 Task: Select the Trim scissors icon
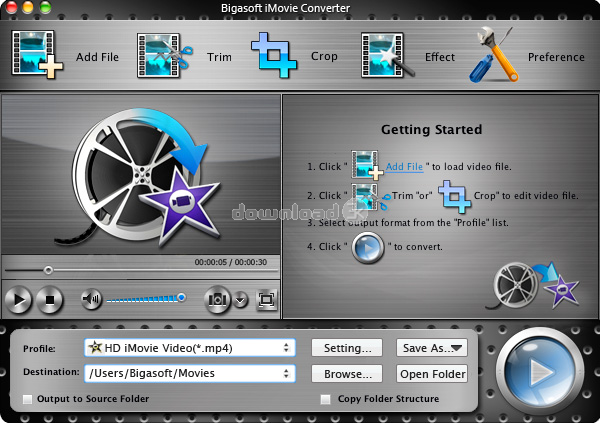point(165,56)
